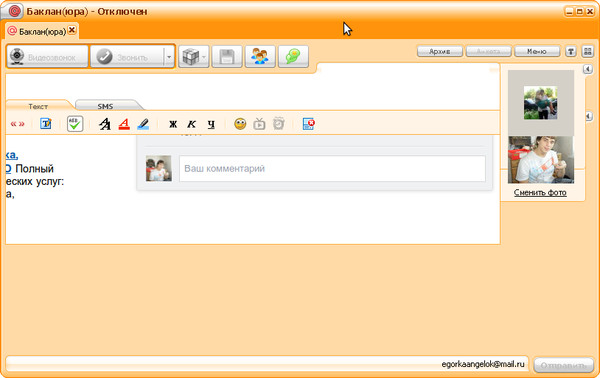Open the conference people icon

point(260,57)
